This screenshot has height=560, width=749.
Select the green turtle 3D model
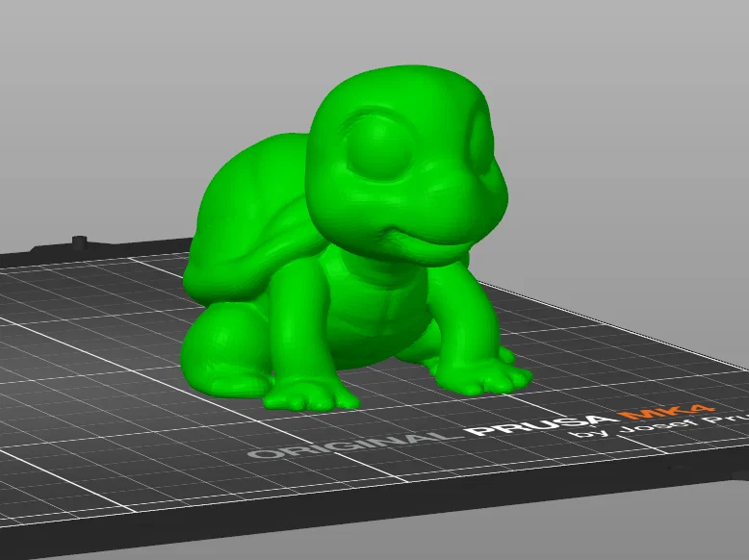(x=356, y=239)
